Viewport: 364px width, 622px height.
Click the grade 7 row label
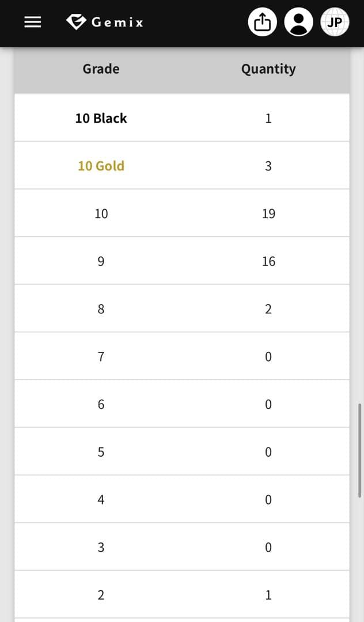point(101,357)
